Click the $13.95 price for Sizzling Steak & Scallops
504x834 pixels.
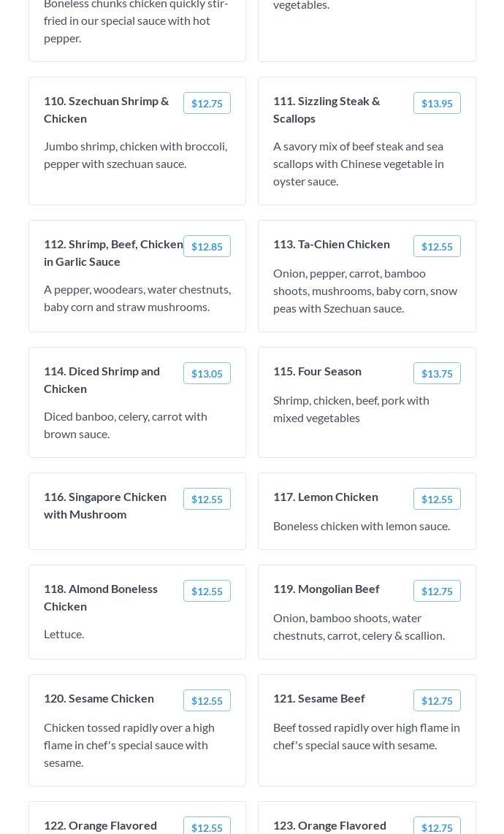point(437,103)
